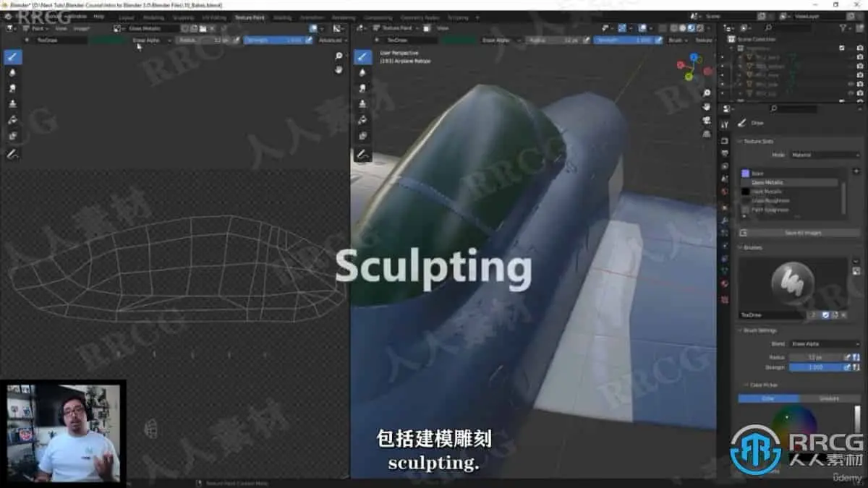Screen dimensions: 868x488
Task: Click the Blender logo icon in menu bar
Action: pyautogui.click(x=8, y=16)
